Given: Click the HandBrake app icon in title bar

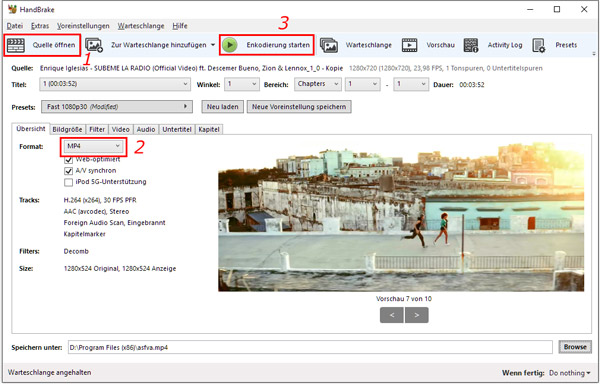Looking at the screenshot, I should pyautogui.click(x=12, y=9).
